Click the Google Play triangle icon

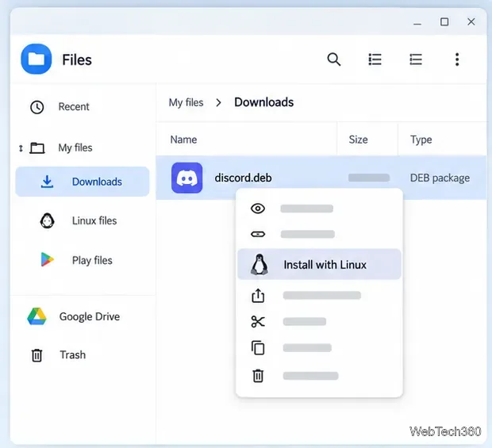click(x=47, y=259)
